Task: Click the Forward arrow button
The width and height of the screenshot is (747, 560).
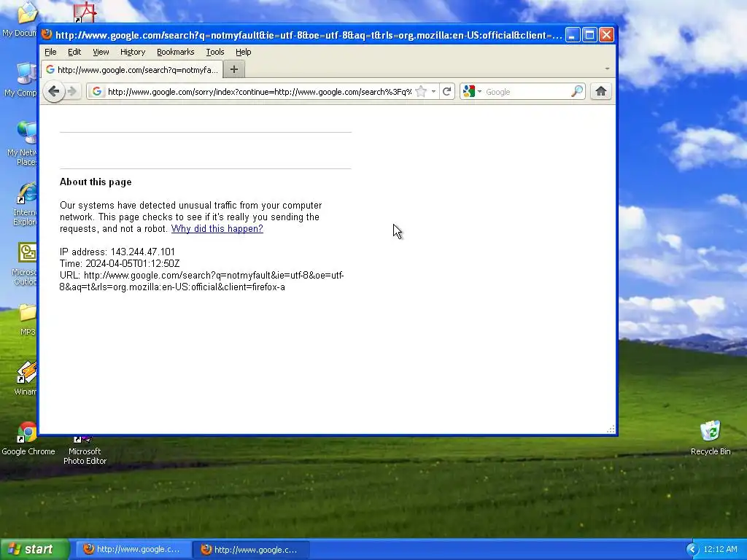Action: [72, 91]
